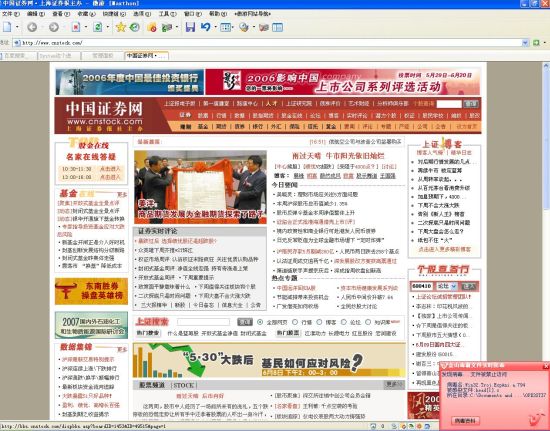The height and width of the screenshot is (431, 550).
Task: Click the book icon near the toolbar end
Action: point(264,27)
